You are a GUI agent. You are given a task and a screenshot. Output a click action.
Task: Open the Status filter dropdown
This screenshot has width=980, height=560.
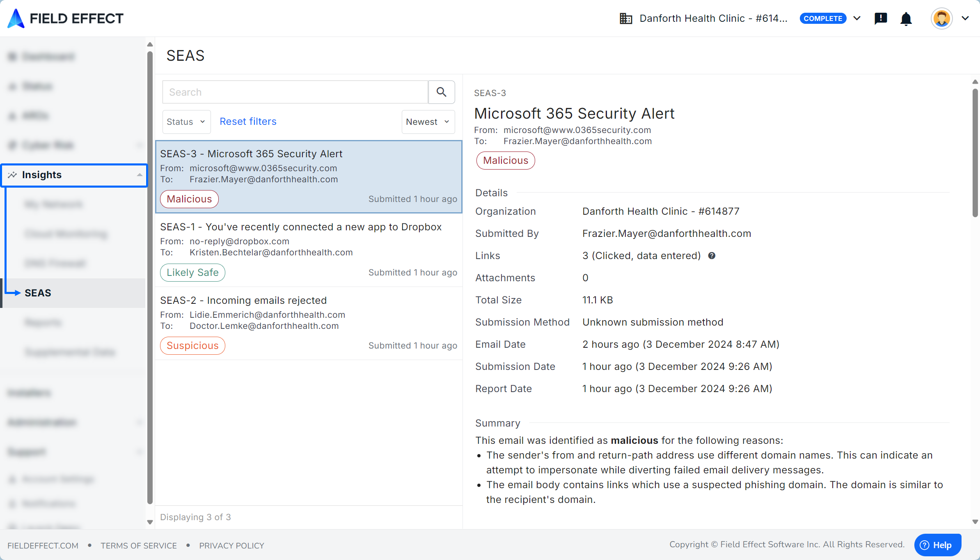point(186,122)
